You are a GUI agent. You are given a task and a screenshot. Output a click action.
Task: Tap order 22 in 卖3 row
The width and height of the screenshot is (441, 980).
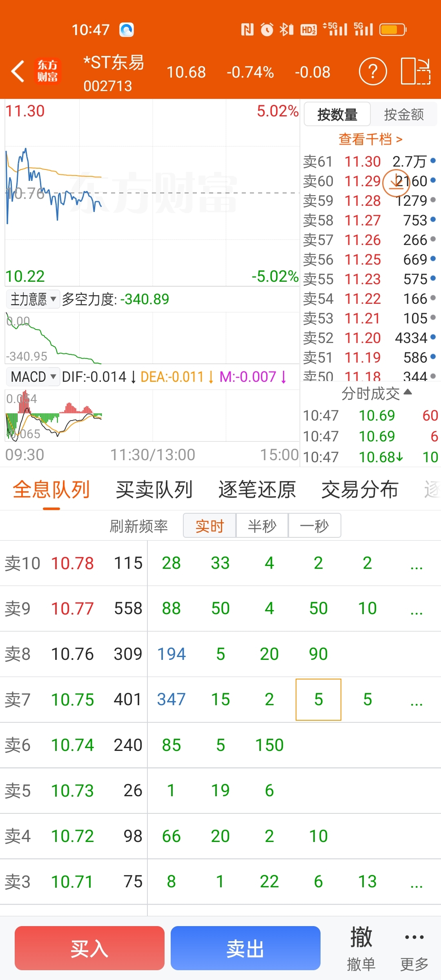tap(269, 882)
